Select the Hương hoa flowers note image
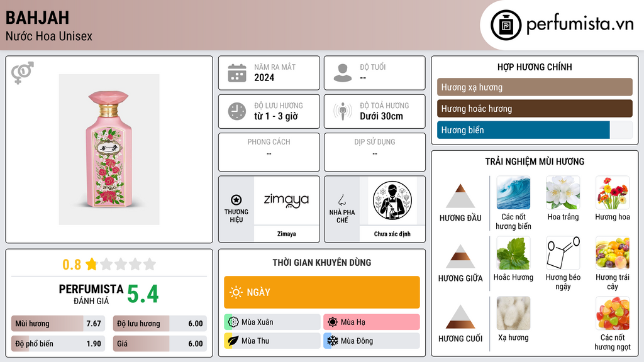Viewport: 644px width, 362px height. [613, 193]
